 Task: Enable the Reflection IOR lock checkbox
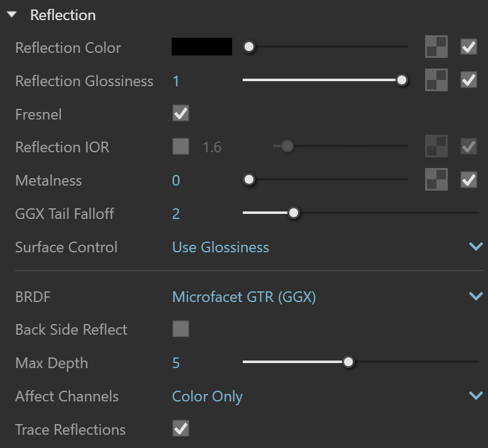180,147
